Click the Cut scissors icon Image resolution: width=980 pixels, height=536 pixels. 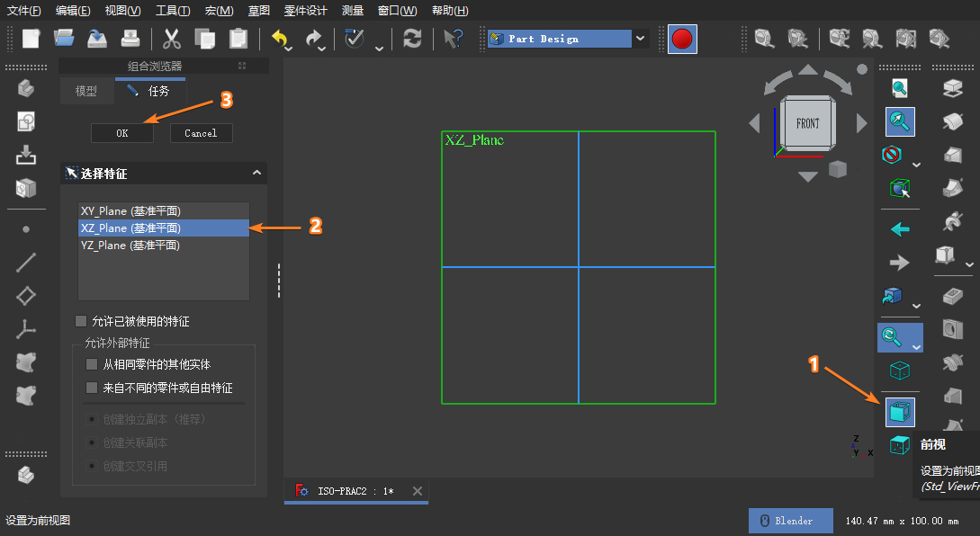[171, 39]
